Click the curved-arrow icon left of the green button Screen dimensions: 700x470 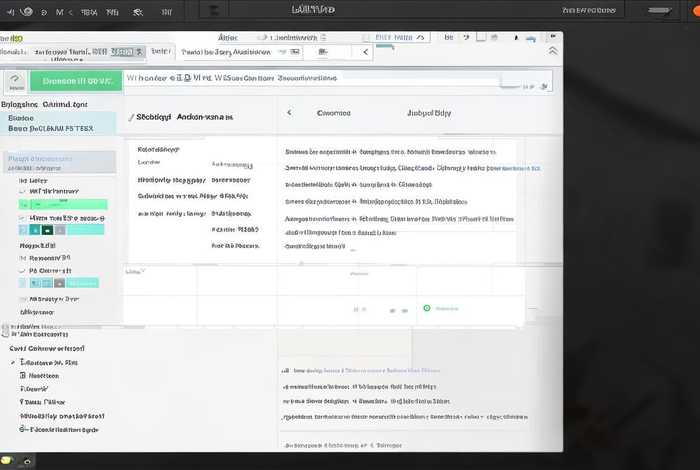click(16, 81)
